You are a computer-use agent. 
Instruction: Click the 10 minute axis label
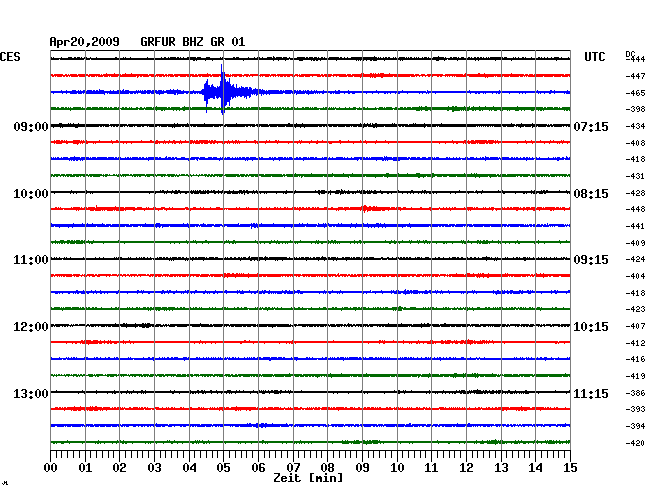tap(397, 468)
